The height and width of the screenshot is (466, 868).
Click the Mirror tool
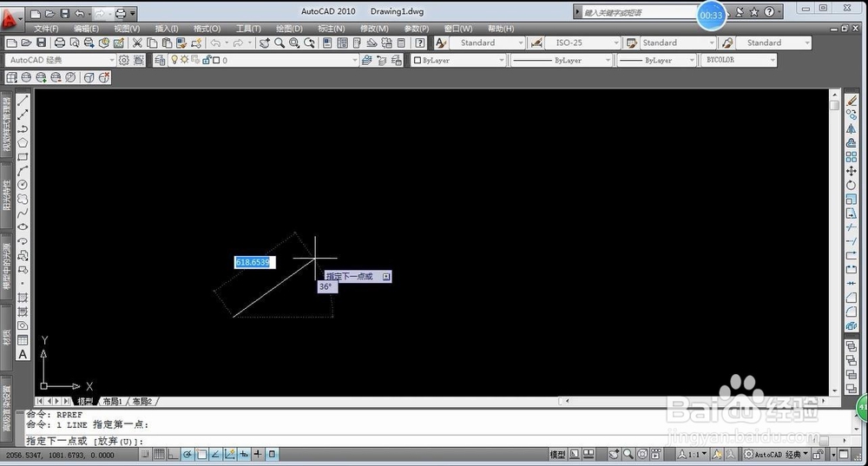click(852, 129)
